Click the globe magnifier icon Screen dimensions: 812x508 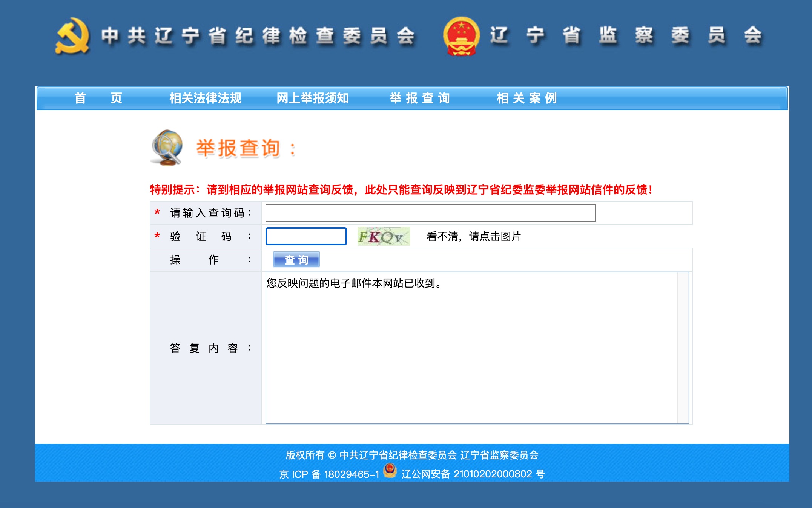pos(166,148)
